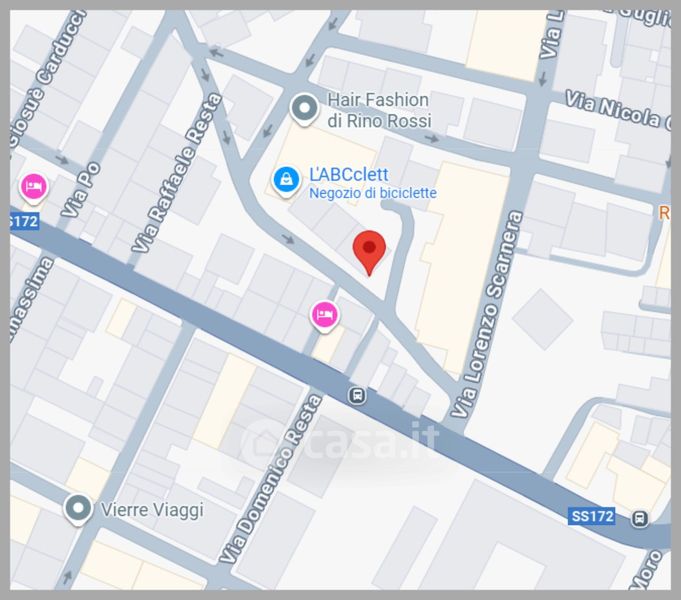
Task: Click the Via Nicola street label
Action: click(x=618, y=109)
